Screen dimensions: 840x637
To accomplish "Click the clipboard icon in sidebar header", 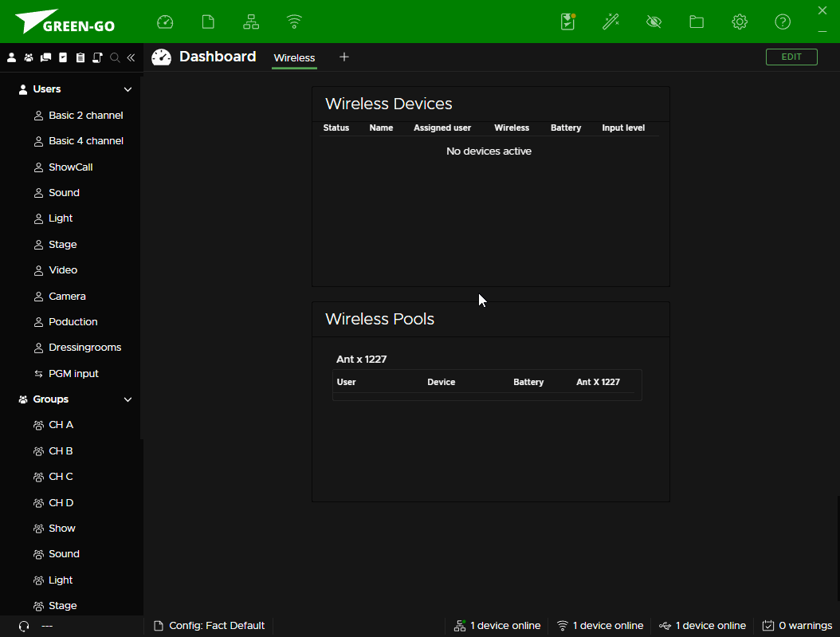I will tap(80, 57).
